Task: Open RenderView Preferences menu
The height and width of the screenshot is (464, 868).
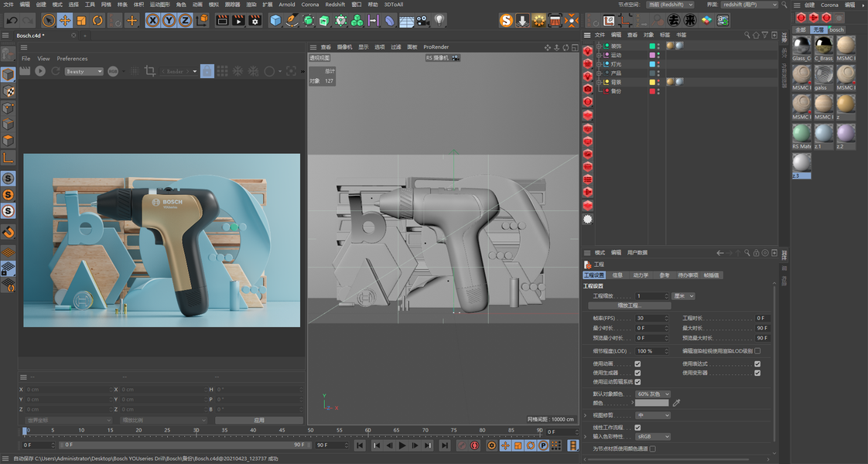Action: coord(72,59)
